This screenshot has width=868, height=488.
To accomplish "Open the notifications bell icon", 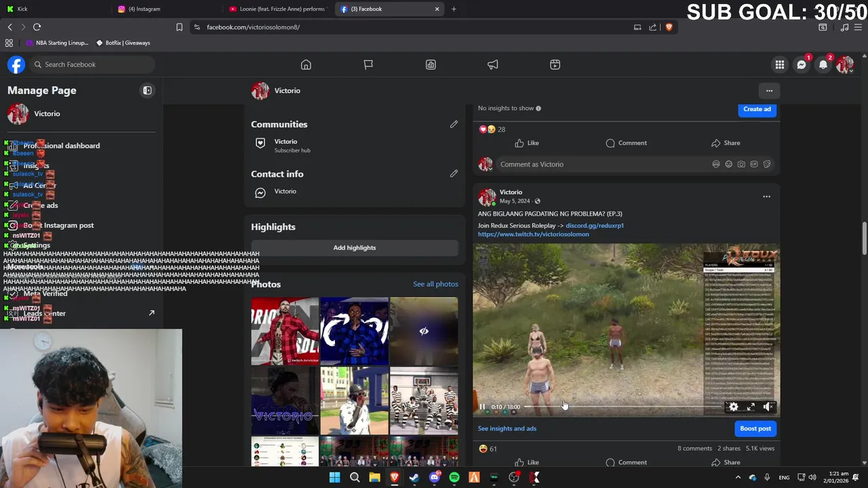I will point(823,64).
